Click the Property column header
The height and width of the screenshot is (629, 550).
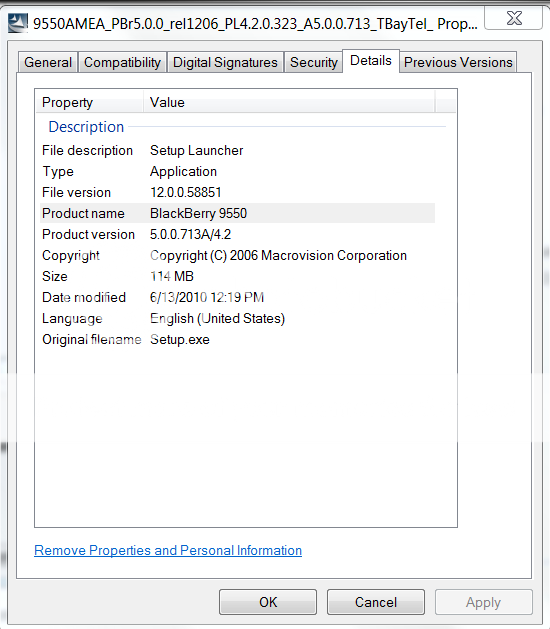click(90, 102)
